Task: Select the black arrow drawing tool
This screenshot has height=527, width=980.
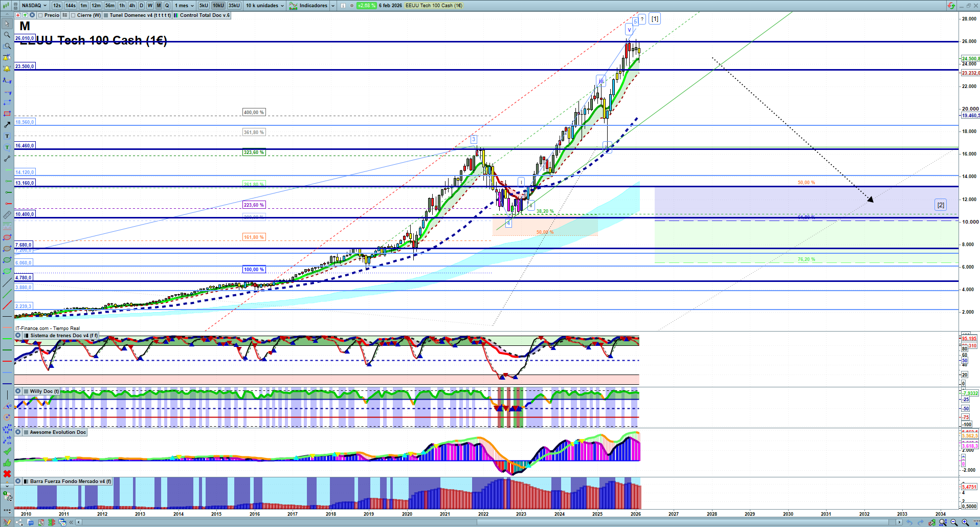Action: (x=7, y=125)
